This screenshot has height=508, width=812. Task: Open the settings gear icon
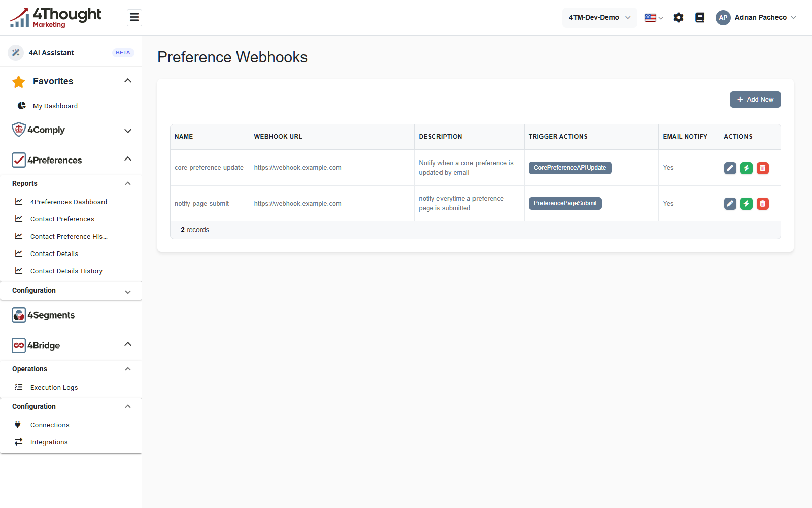coord(679,18)
